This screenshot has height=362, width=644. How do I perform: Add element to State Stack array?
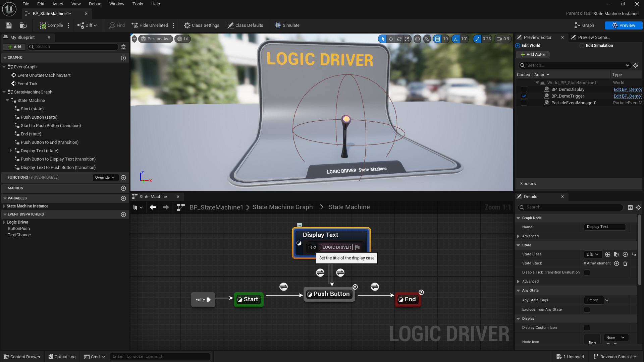616,263
